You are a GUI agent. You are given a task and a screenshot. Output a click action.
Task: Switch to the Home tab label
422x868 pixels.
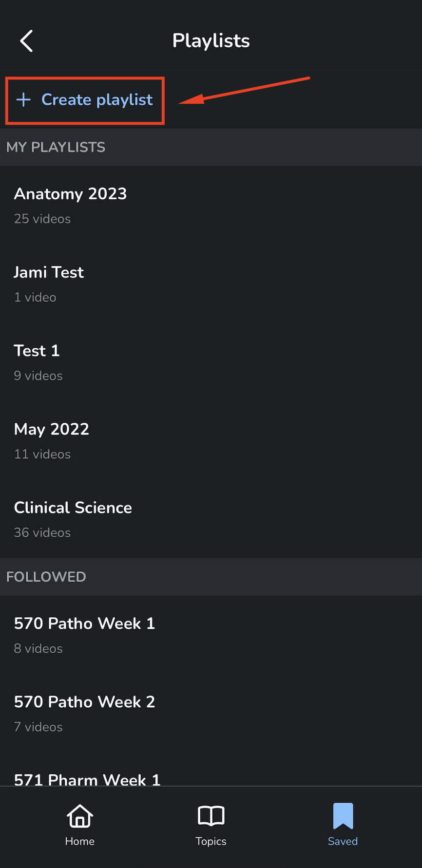click(x=80, y=841)
